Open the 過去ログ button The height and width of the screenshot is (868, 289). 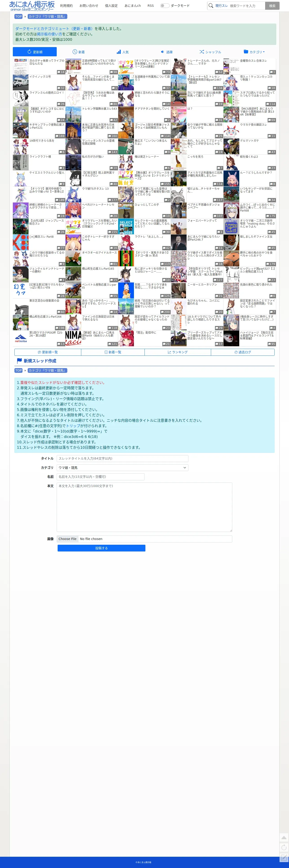[x=243, y=352]
